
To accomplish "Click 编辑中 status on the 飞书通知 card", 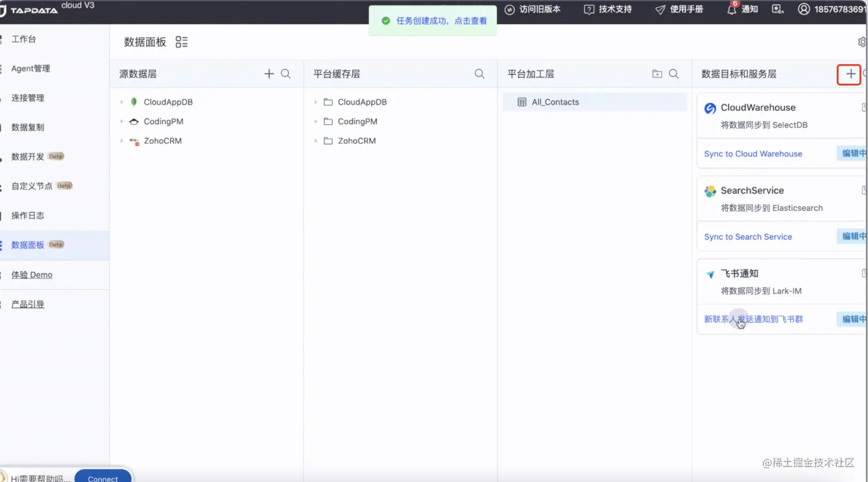I will click(x=852, y=319).
